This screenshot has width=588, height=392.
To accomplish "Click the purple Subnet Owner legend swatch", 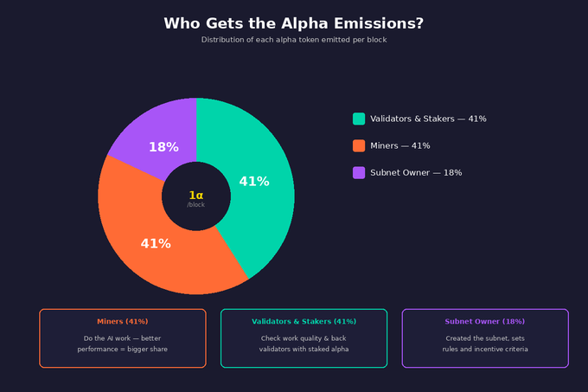I will pyautogui.click(x=359, y=172).
